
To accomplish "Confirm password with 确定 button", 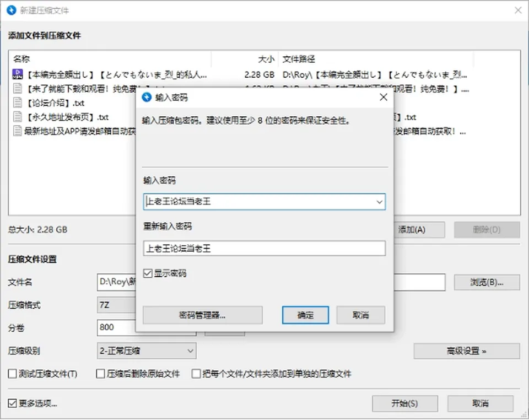I will tap(305, 315).
